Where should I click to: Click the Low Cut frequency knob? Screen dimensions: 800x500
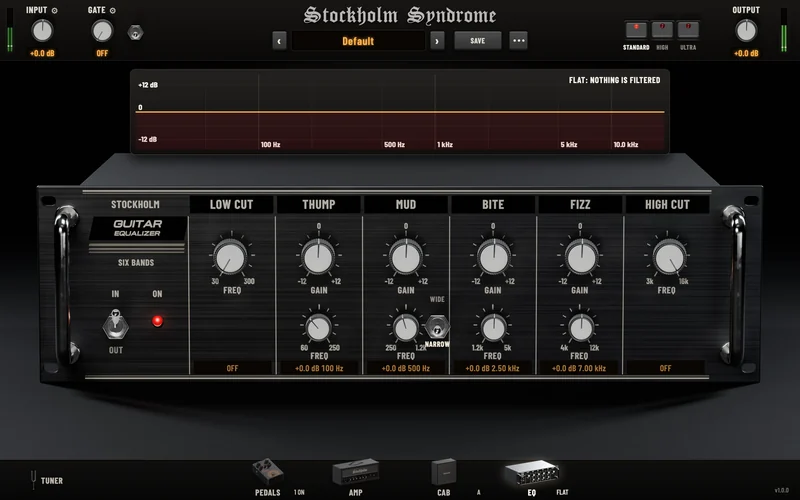(231, 258)
